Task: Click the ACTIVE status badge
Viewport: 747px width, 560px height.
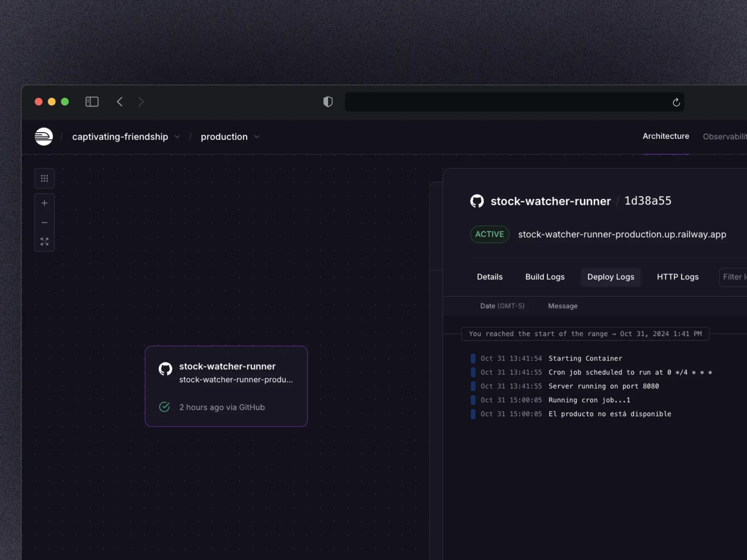Action: [x=489, y=234]
